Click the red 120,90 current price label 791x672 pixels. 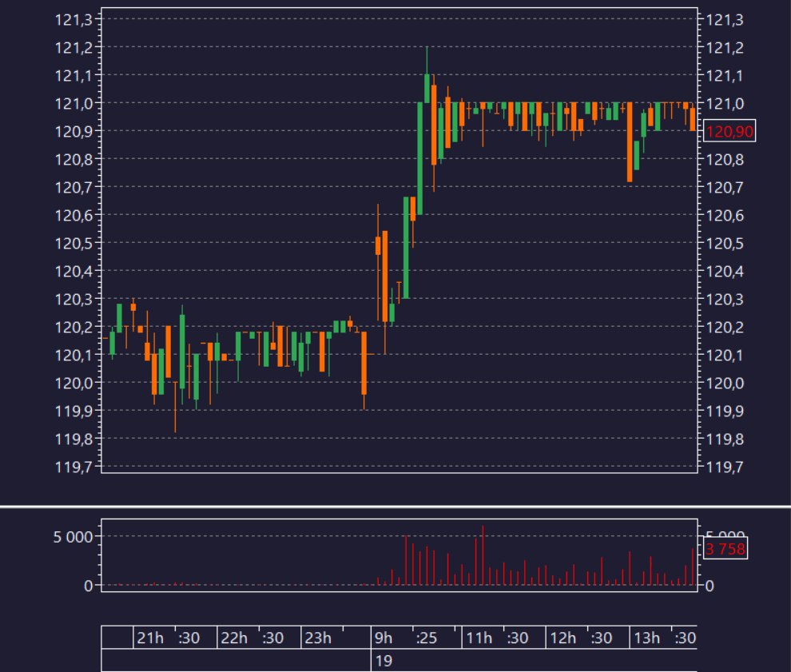tap(729, 131)
